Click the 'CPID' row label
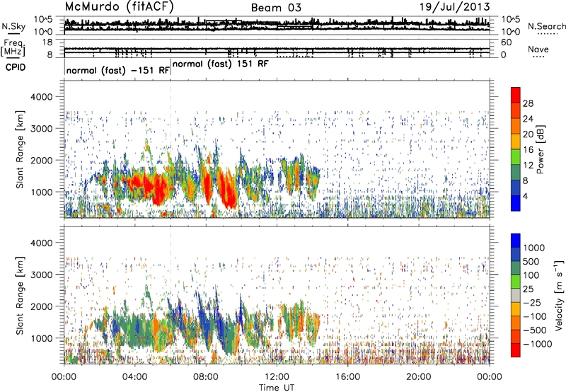566x392 pixels. click(x=15, y=67)
